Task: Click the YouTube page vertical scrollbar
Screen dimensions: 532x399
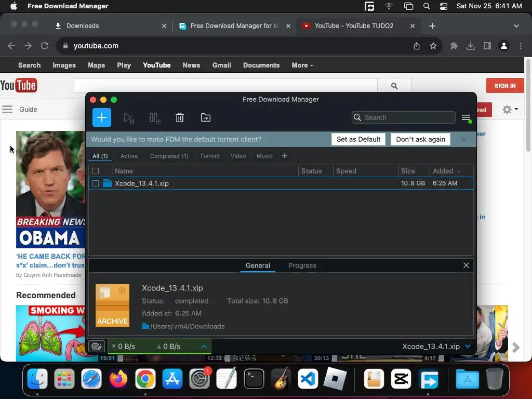Action: pyautogui.click(x=528, y=105)
